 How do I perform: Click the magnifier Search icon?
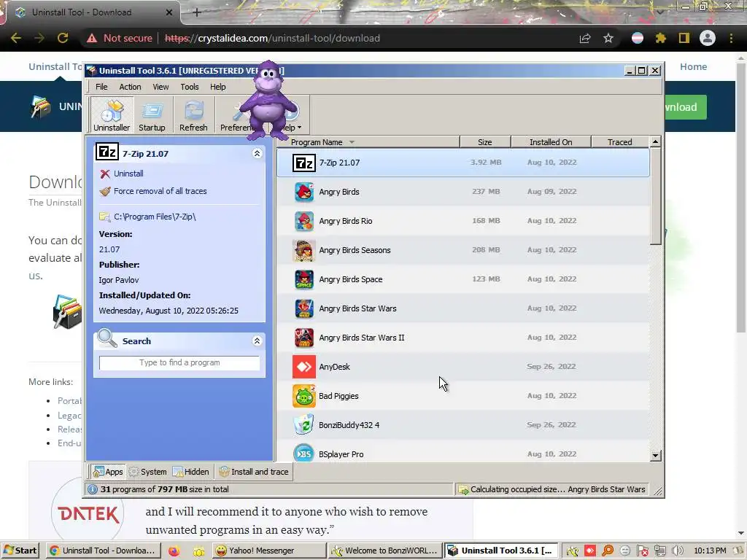click(107, 338)
